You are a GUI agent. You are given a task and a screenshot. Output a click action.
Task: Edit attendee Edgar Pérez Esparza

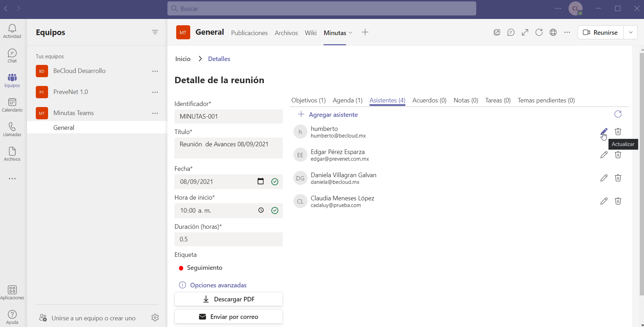tap(604, 155)
